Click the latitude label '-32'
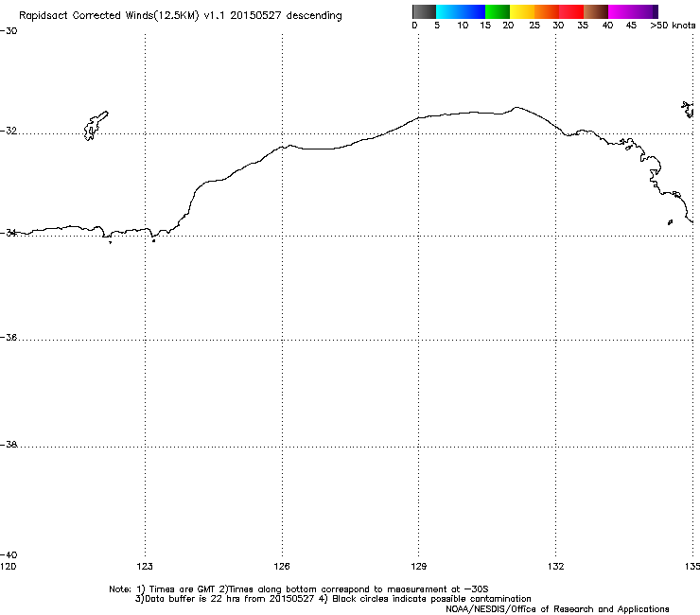This screenshot has height=615, width=700. pyautogui.click(x=9, y=131)
